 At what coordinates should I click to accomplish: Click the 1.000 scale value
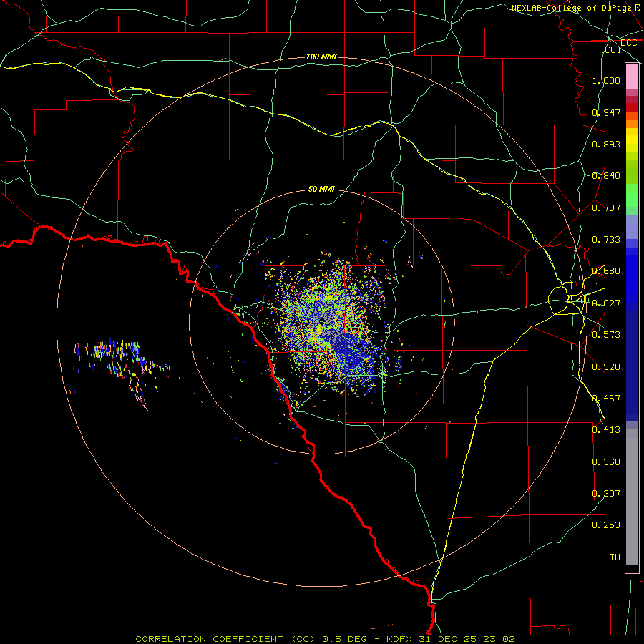(606, 80)
